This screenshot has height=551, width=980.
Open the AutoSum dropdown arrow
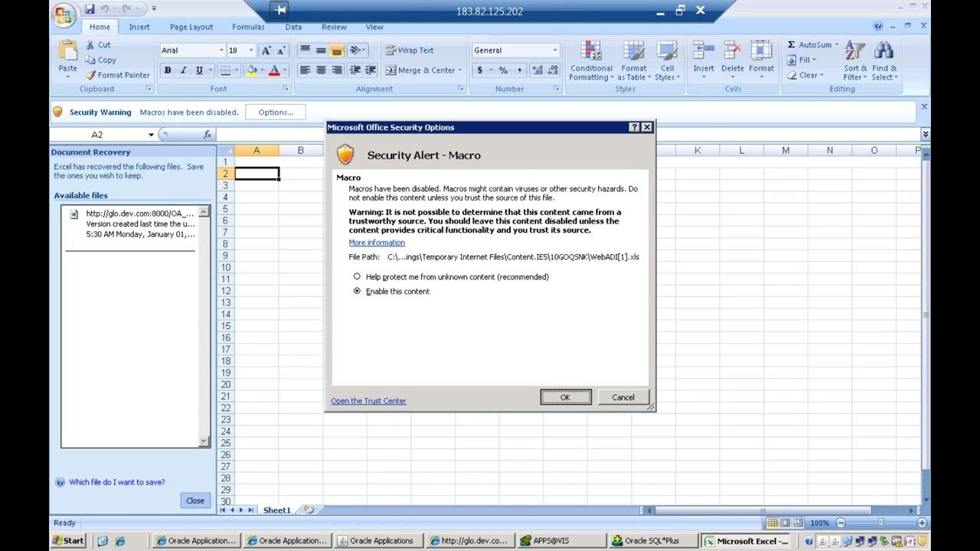tap(837, 44)
